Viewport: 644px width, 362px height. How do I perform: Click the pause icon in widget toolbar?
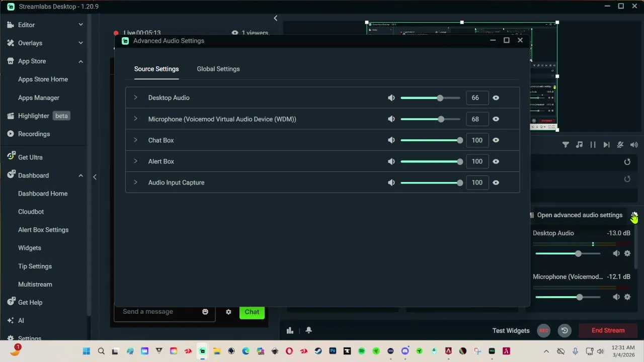(593, 145)
